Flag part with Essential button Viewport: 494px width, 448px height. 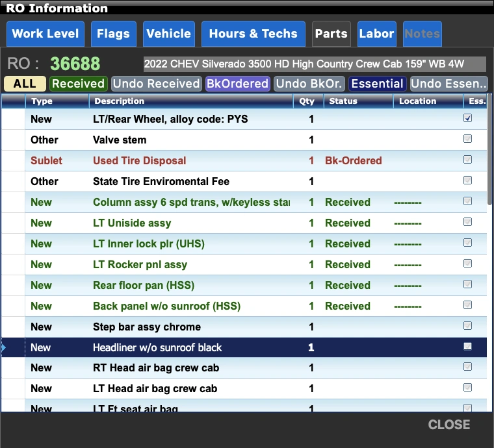point(377,84)
